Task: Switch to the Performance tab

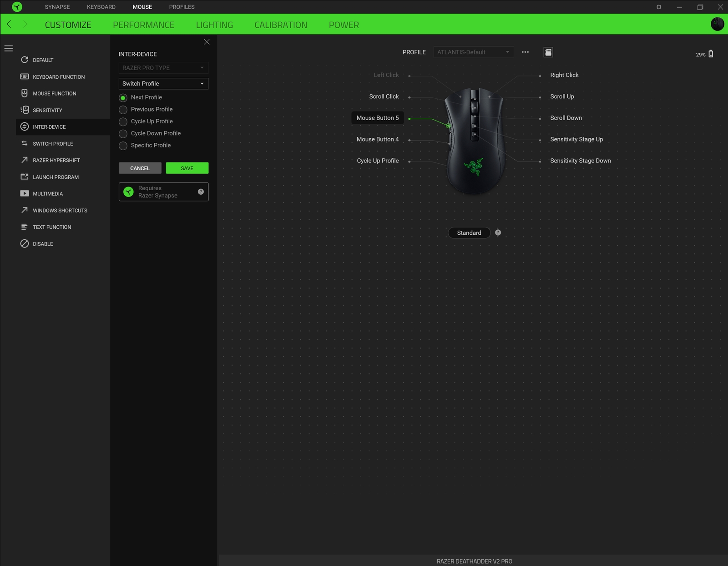Action: click(143, 25)
